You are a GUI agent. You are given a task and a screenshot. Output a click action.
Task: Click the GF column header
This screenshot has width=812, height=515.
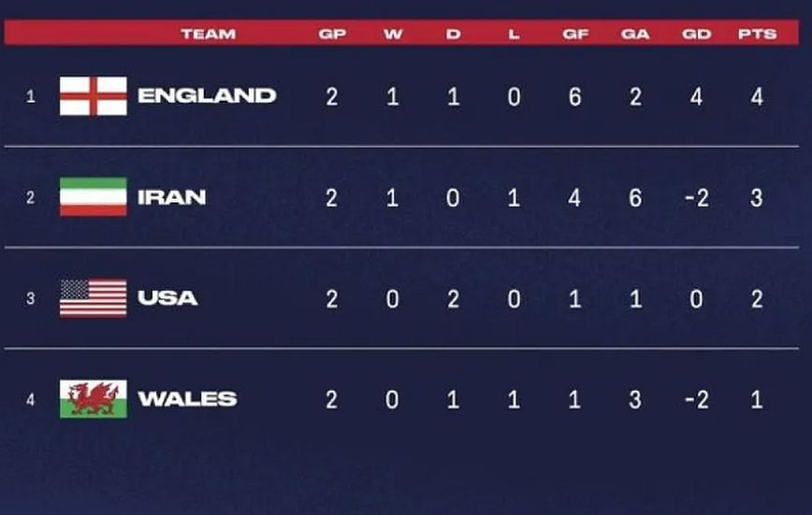click(575, 35)
